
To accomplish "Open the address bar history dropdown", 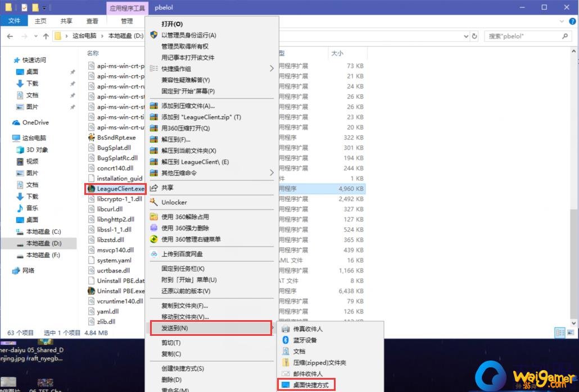I will (x=466, y=36).
